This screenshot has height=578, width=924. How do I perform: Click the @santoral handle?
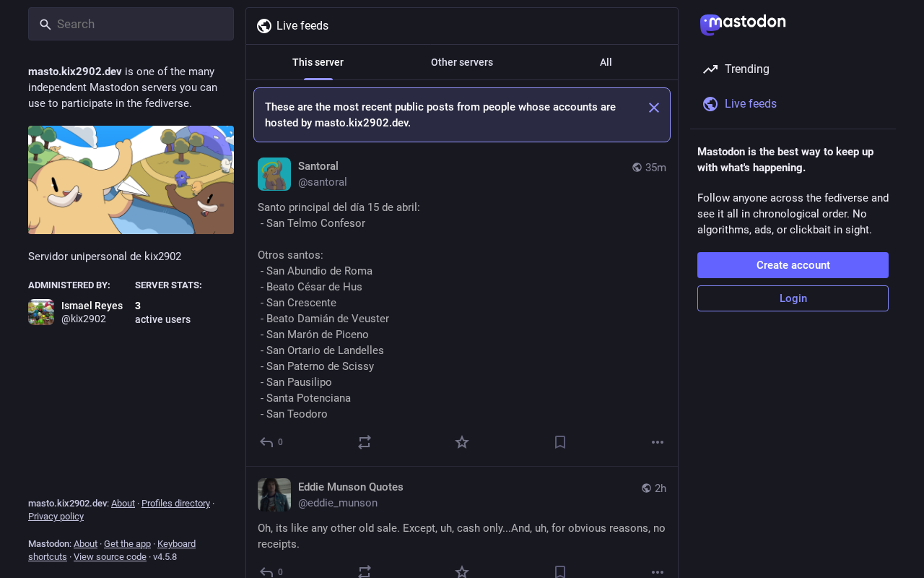pos(323,182)
